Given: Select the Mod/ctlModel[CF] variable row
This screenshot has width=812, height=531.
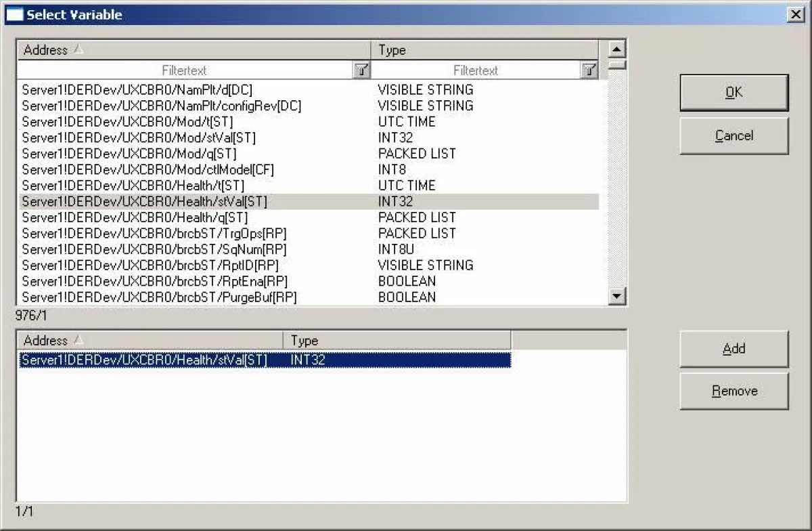Looking at the screenshot, I should pos(148,169).
